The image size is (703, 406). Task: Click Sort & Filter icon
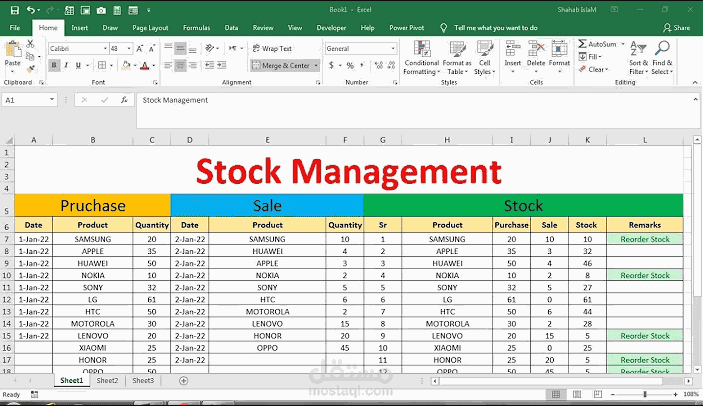[638, 48]
